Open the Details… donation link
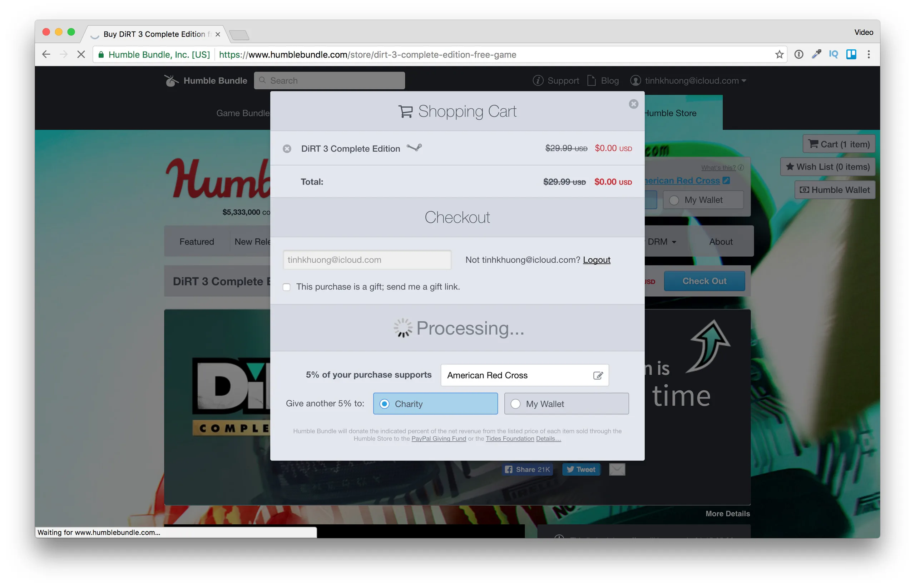The height and width of the screenshot is (588, 915). click(x=548, y=439)
